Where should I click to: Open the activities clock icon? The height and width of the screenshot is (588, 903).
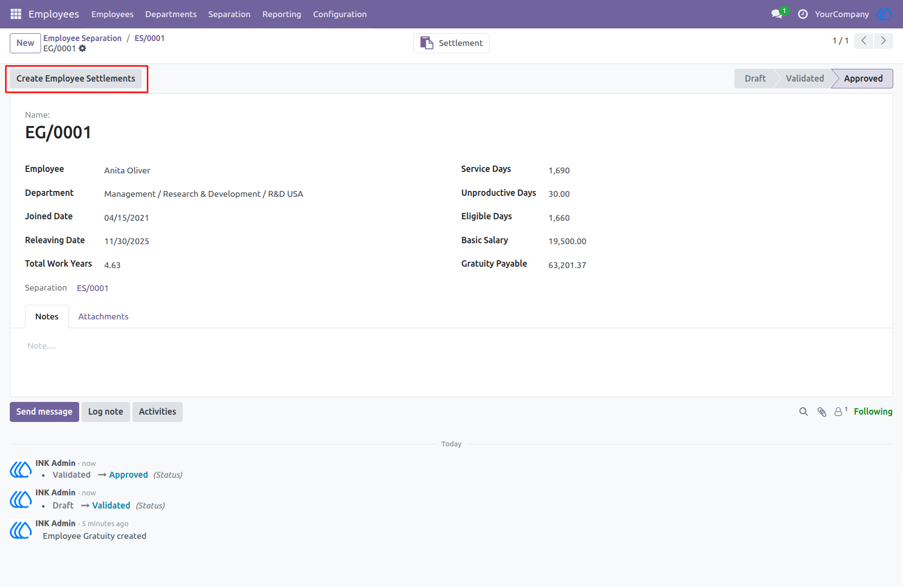click(x=803, y=14)
